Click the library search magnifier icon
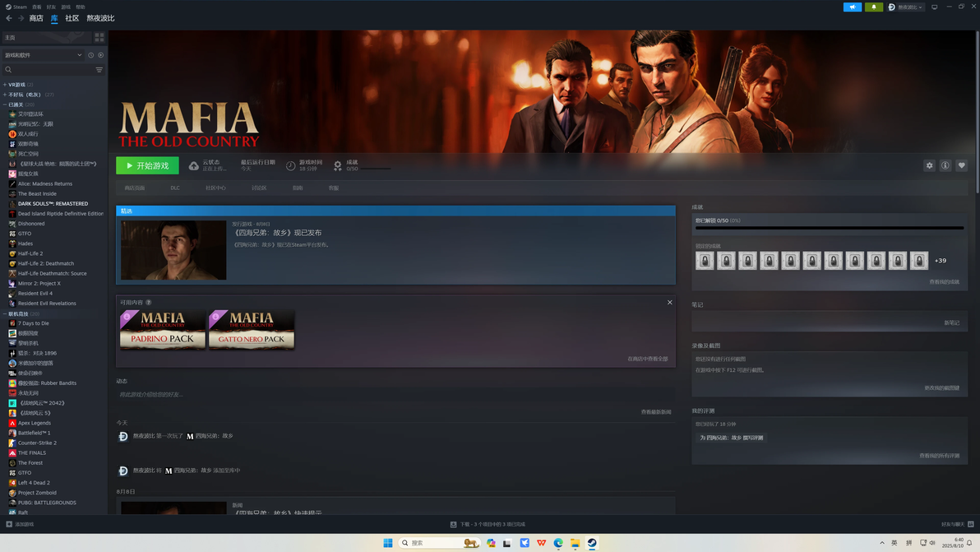This screenshot has height=552, width=980. [x=8, y=70]
